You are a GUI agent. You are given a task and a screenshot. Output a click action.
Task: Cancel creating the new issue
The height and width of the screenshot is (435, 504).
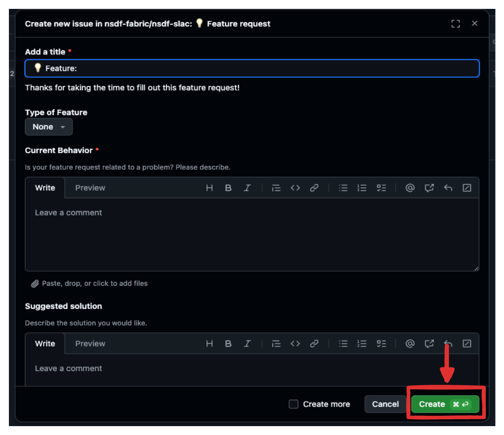tap(385, 404)
